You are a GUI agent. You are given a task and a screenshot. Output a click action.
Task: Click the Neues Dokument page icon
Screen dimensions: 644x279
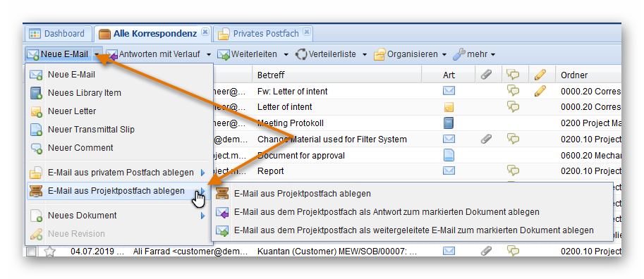pyautogui.click(x=36, y=216)
